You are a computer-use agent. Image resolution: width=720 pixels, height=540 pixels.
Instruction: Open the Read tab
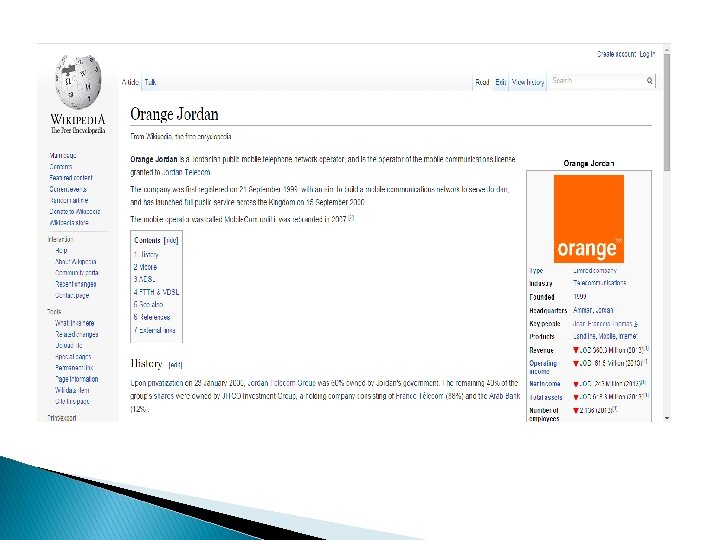pos(482,82)
